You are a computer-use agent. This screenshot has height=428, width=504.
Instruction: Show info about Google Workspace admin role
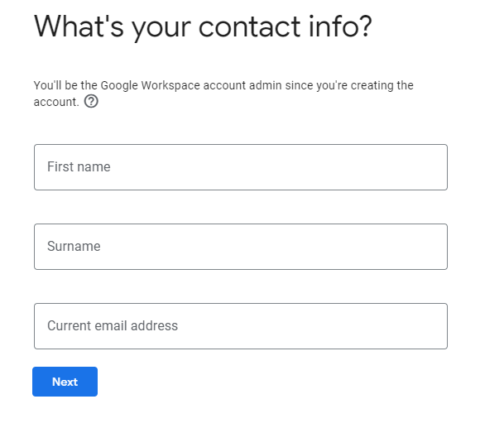[x=91, y=102]
